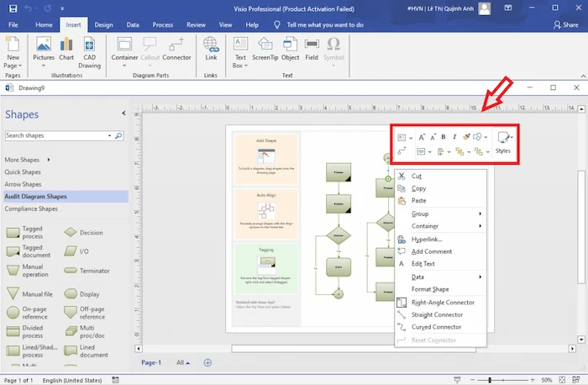Viewport: 588px width, 385px height.
Task: Apply Italic from the mini toolbar
Action: click(454, 137)
